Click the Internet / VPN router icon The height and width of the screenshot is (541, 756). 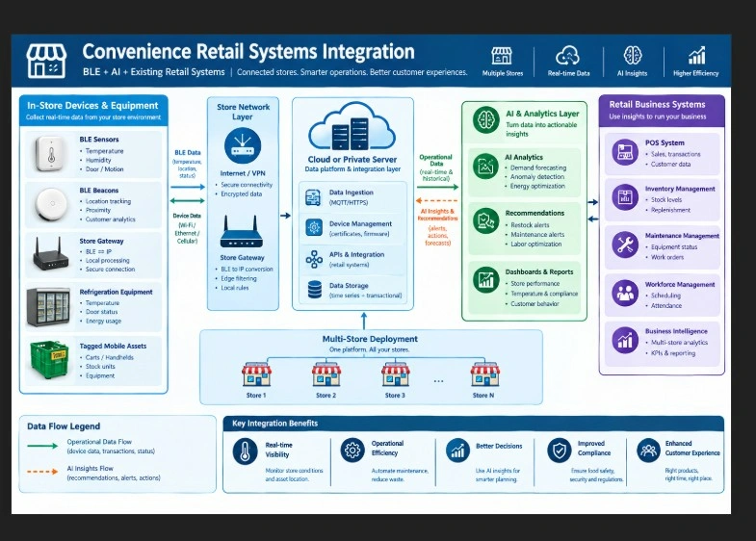(243, 145)
